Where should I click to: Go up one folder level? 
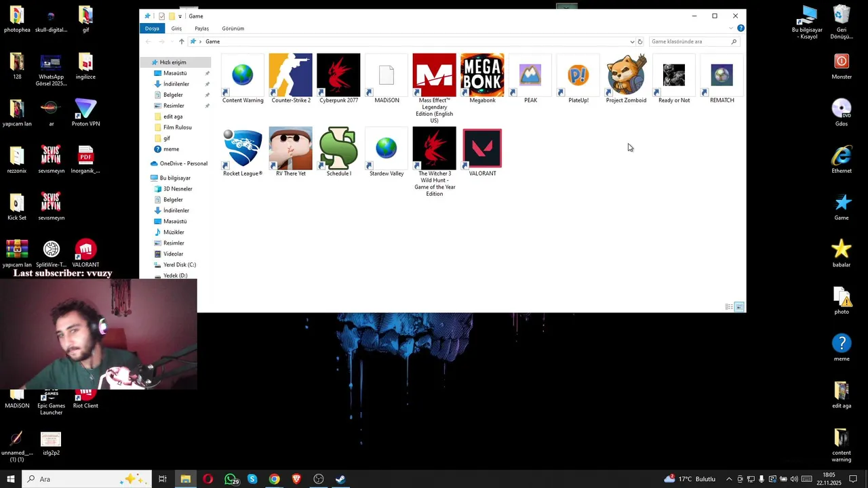[x=181, y=41]
